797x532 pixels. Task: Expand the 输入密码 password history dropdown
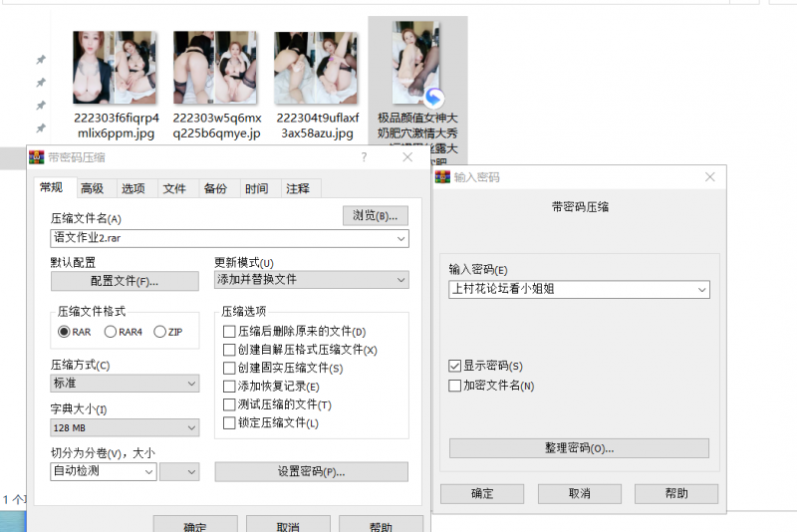click(x=702, y=290)
